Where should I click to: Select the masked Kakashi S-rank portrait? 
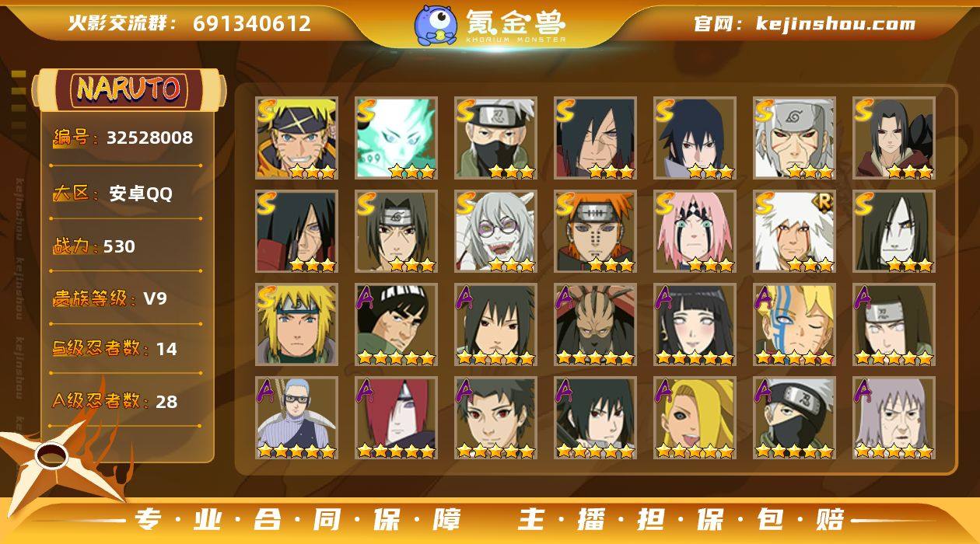(495, 138)
